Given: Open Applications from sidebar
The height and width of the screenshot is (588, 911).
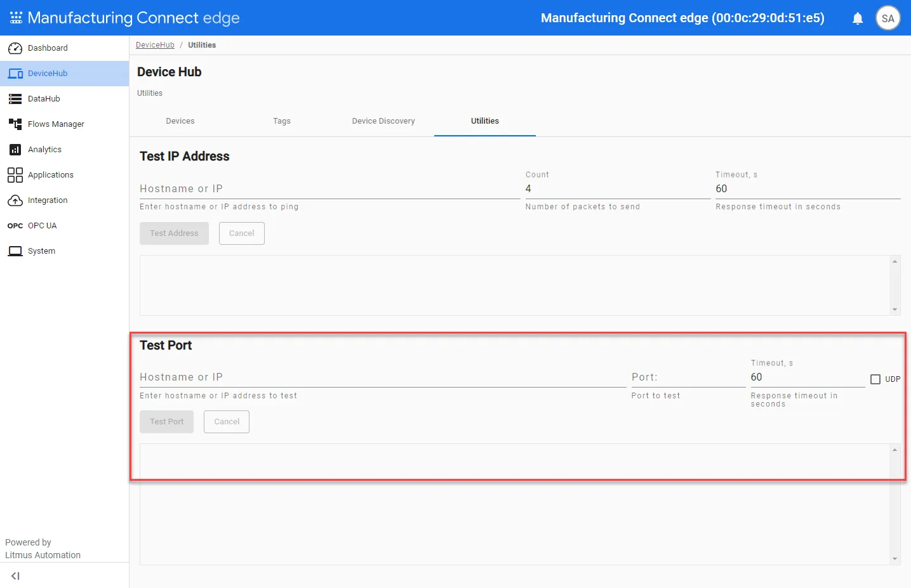Looking at the screenshot, I should [x=64, y=175].
